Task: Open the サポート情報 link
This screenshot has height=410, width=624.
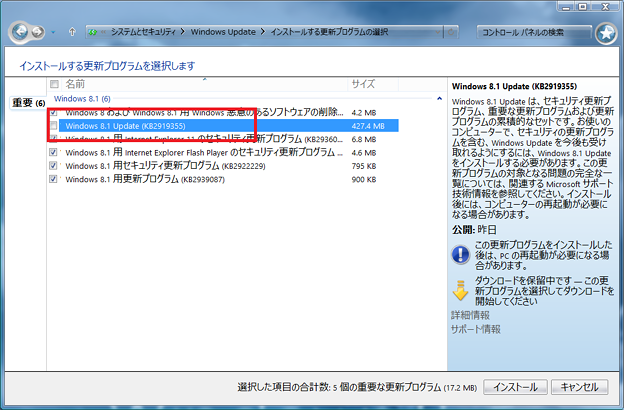Action: 476,329
